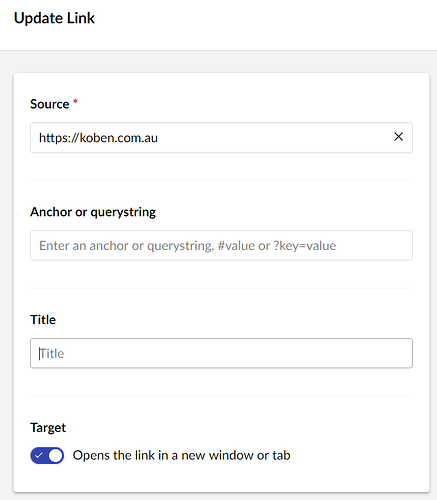Image resolution: width=437 pixels, height=500 pixels.
Task: Click empty space right of the Source URL text
Action: 273,138
